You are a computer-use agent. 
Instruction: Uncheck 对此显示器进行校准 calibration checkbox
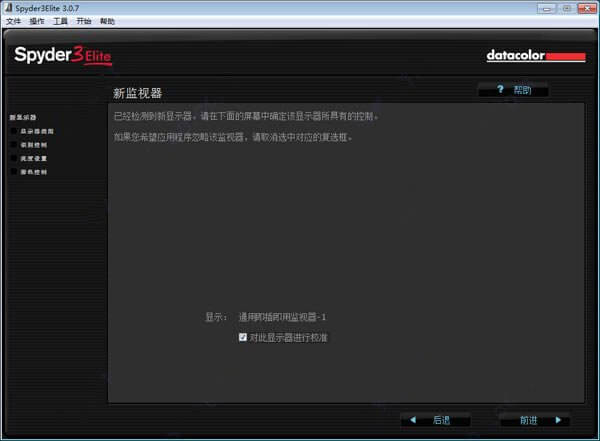click(243, 337)
